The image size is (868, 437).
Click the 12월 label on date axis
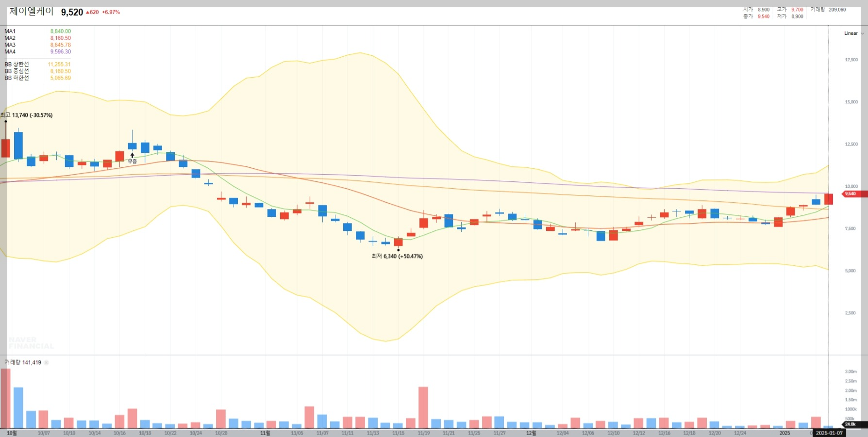tap(531, 433)
